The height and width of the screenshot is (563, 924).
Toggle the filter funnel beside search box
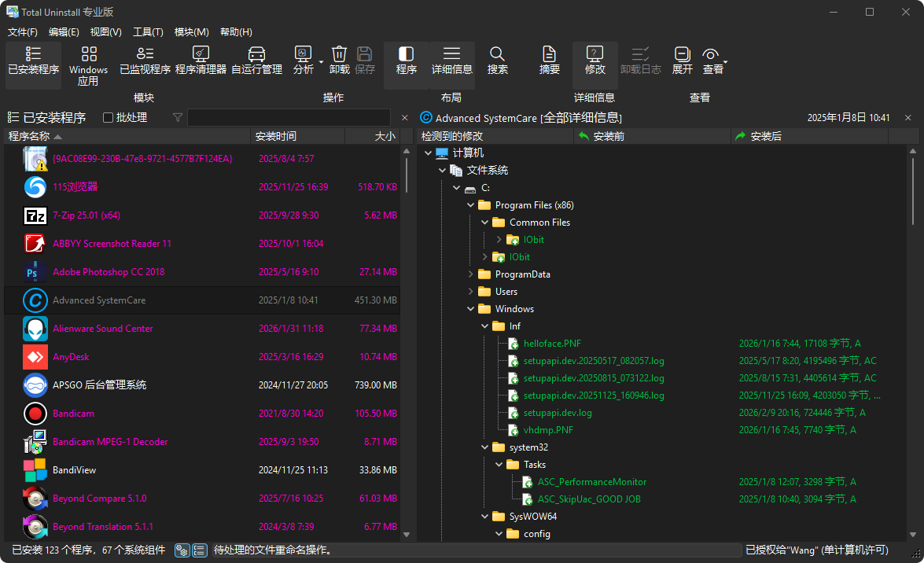178,117
